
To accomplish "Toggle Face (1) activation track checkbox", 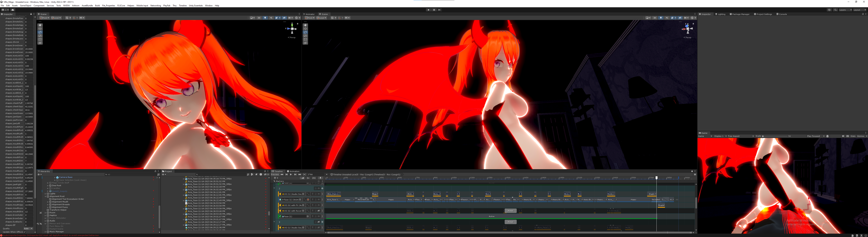I will [x=280, y=216].
